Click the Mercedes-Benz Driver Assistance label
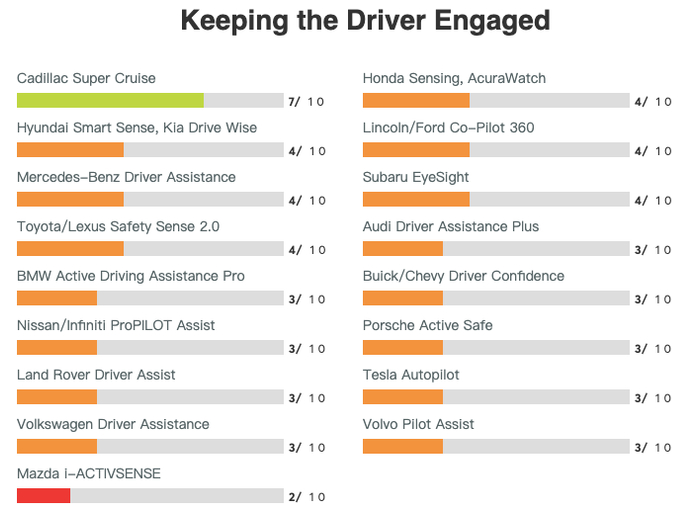The height and width of the screenshot is (510, 700). [126, 177]
